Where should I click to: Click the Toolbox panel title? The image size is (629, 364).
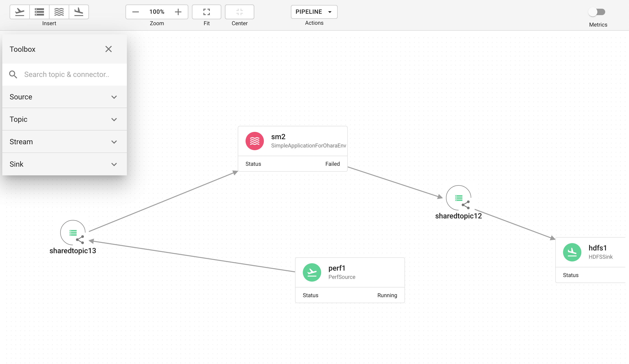pyautogui.click(x=22, y=49)
